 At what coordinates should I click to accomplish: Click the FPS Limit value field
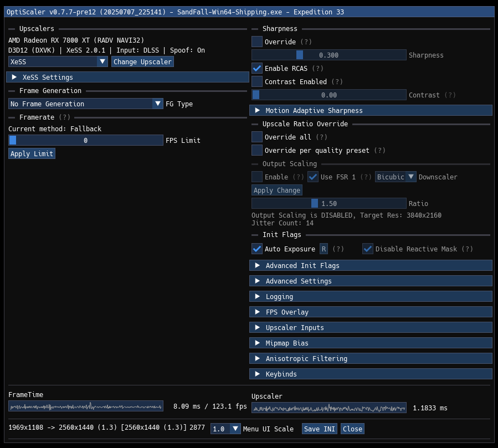tap(86, 140)
